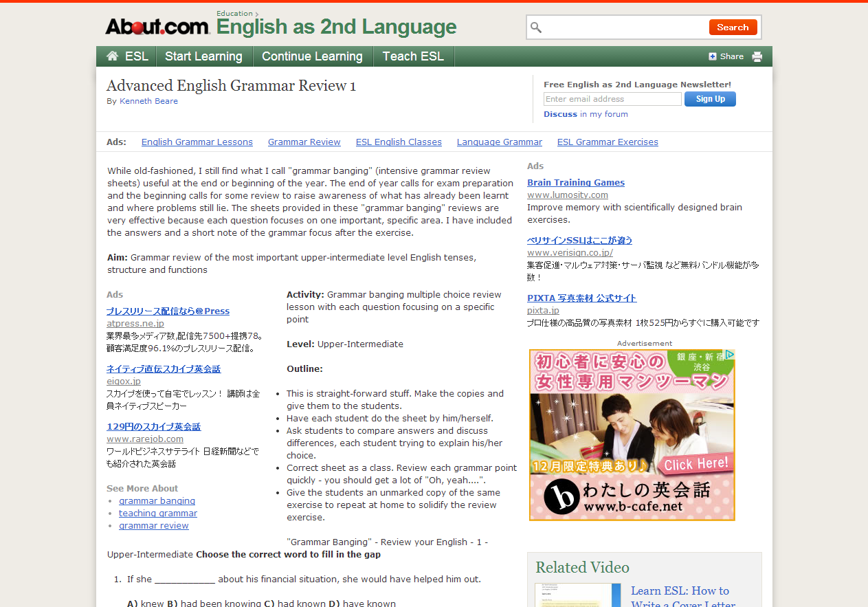Focus the Enter email address field
This screenshot has height=607, width=868.
pos(612,99)
